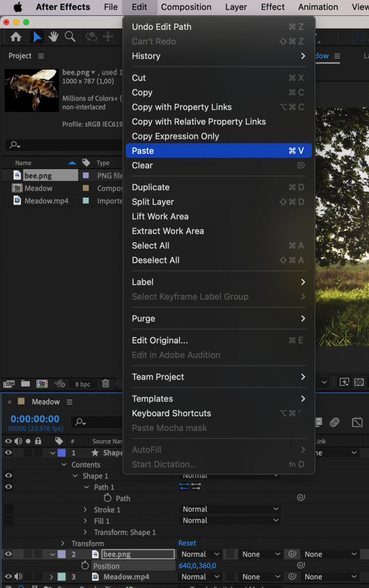Select the Selection arrow tool

click(37, 36)
